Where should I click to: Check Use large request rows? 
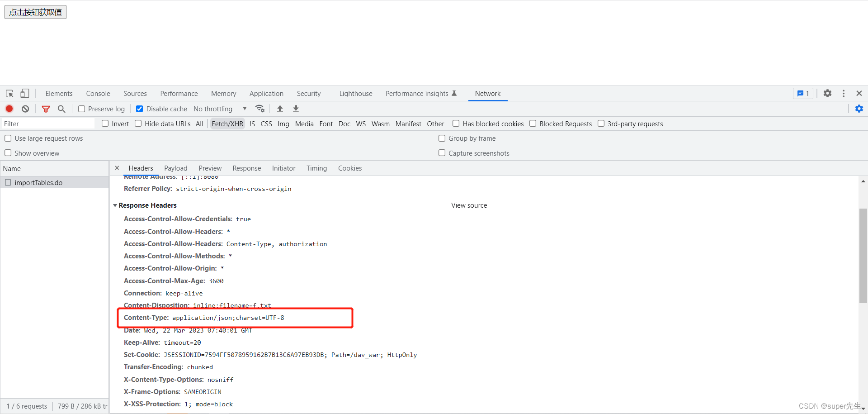pyautogui.click(x=8, y=138)
